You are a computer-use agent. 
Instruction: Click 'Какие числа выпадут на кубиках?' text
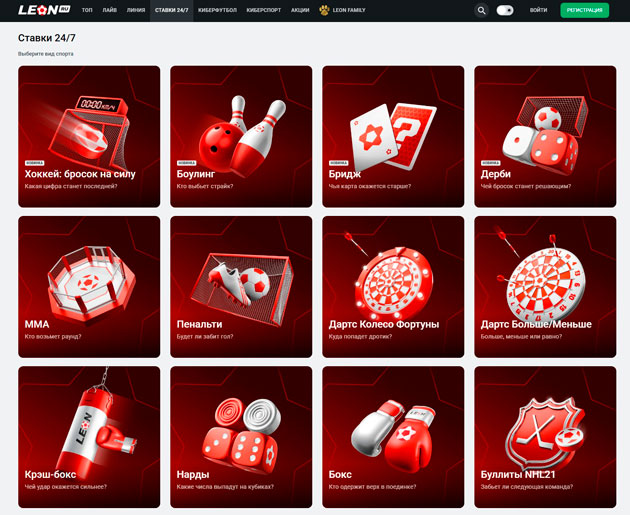point(225,487)
